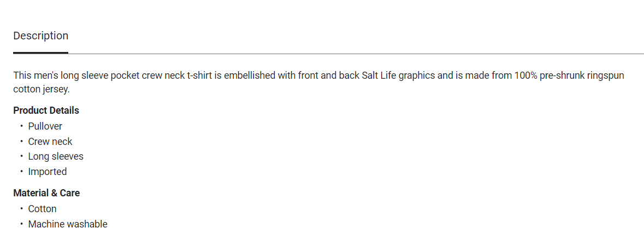Click the Machine washable list item
Image resolution: width=644 pixels, height=245 pixels.
[68, 224]
